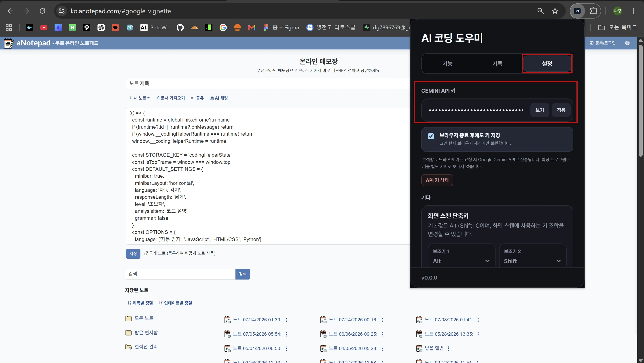Toggle 브라우저 종료 후에도 키 저장 checkbox
The width and height of the screenshot is (644, 363).
pos(431,136)
